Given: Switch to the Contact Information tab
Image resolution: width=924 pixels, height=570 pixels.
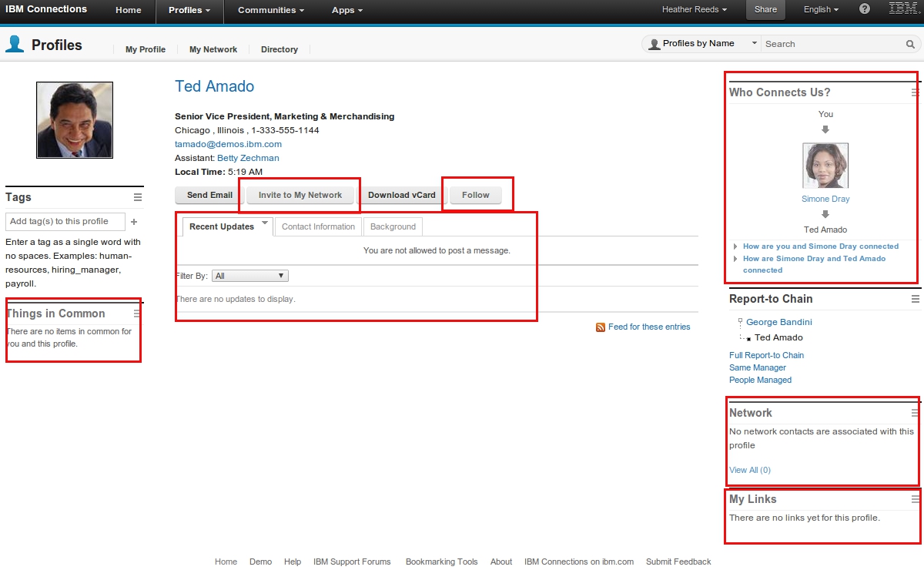Looking at the screenshot, I should click(x=318, y=226).
